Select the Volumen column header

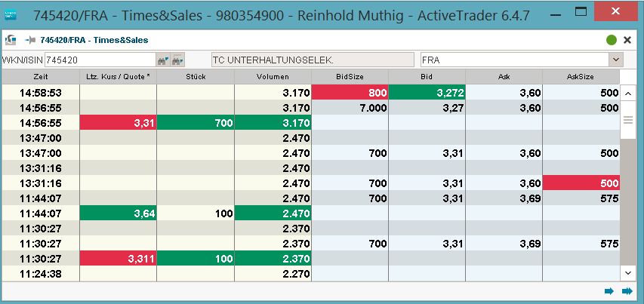point(273,76)
